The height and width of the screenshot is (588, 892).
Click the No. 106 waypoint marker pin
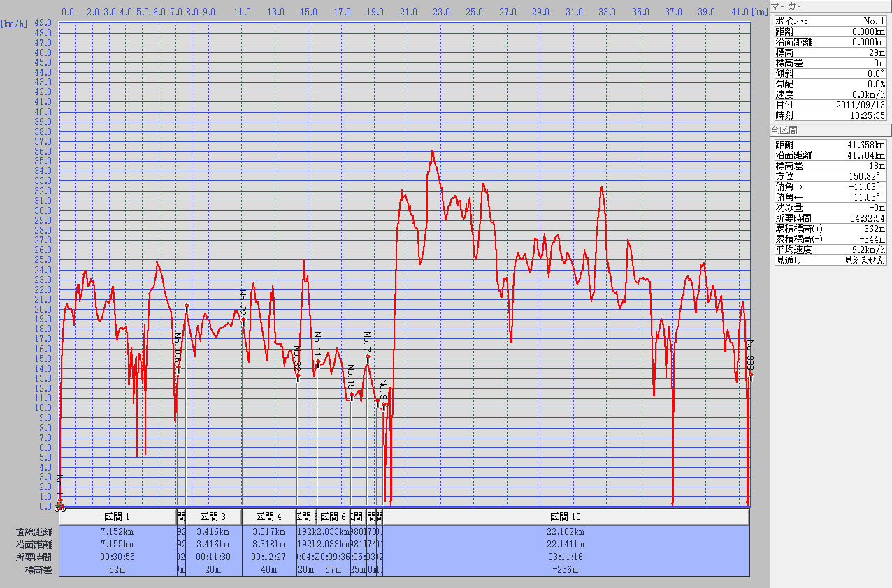click(x=178, y=368)
